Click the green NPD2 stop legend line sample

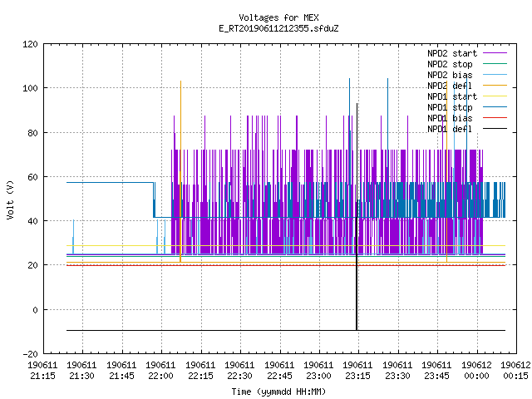click(495, 64)
